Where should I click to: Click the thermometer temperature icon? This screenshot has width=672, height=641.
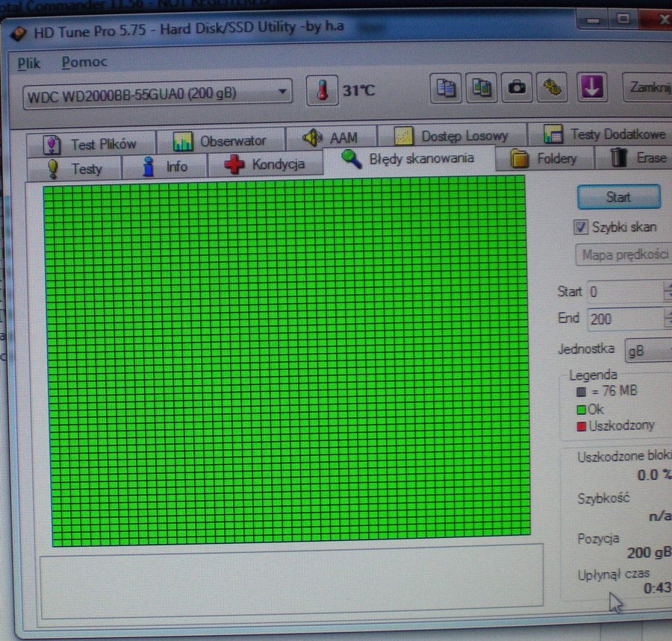[x=322, y=91]
